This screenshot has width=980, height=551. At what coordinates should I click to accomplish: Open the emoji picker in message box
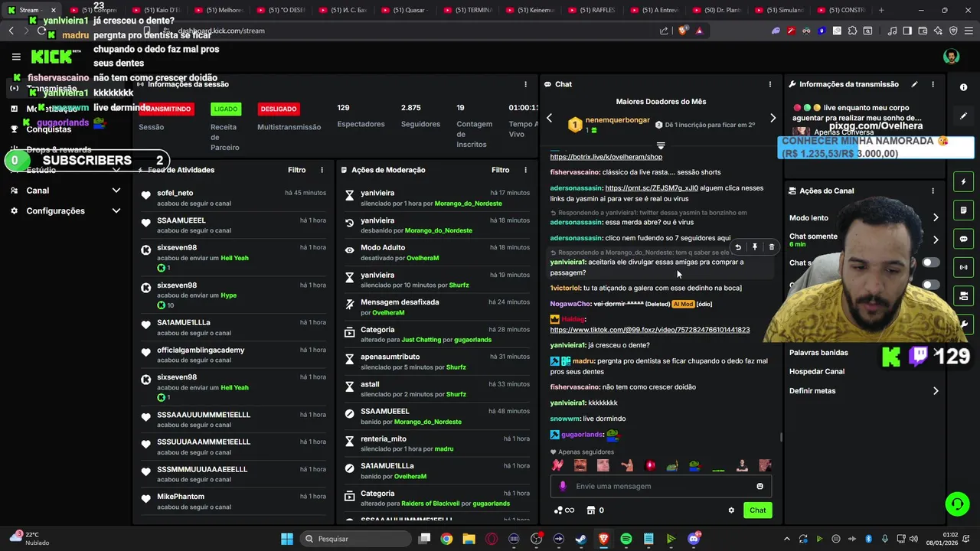coord(759,486)
